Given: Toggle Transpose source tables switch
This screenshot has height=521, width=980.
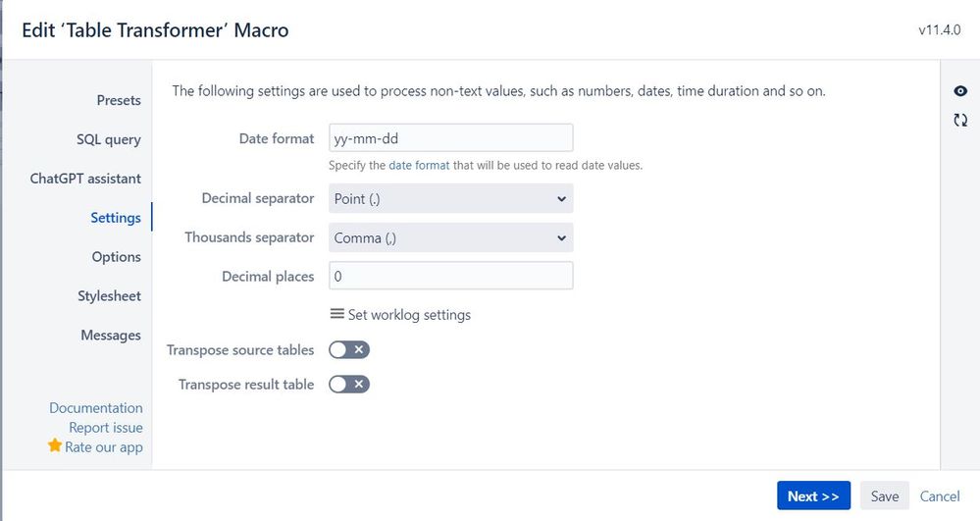Looking at the screenshot, I should point(349,350).
